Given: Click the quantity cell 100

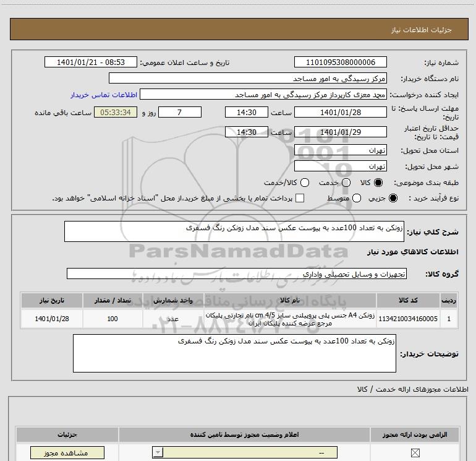Looking at the screenshot, I should [113, 319].
